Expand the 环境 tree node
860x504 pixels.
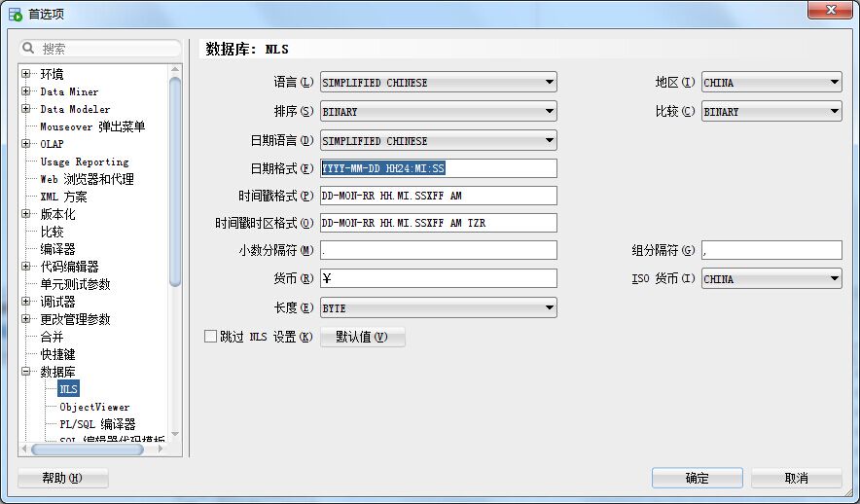[x=25, y=73]
